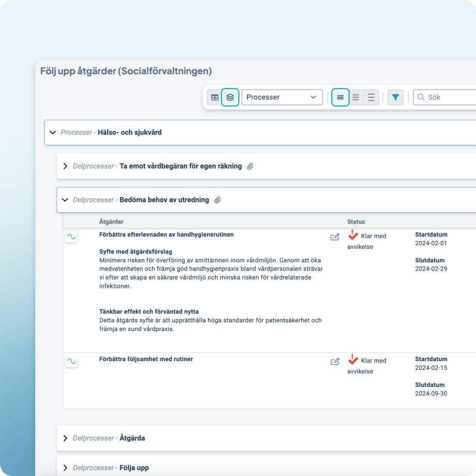Open the edit icon for Förbättra följsamhet med rutiner

335,361
